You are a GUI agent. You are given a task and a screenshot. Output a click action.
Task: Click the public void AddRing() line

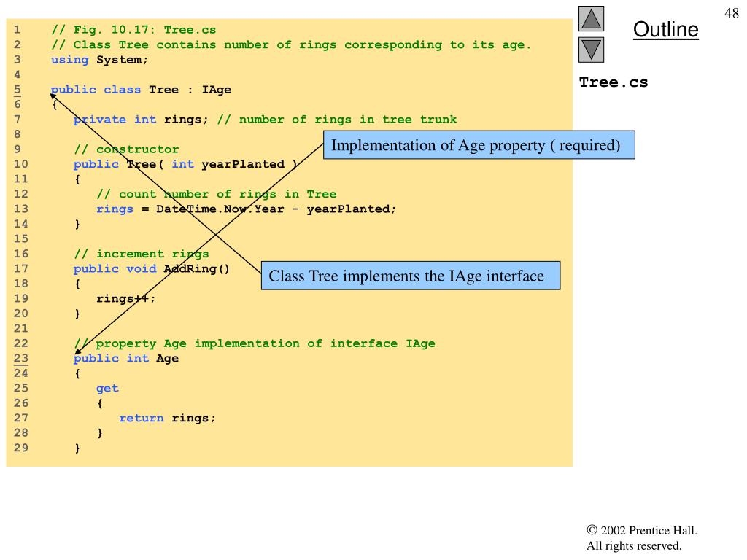tap(152, 268)
